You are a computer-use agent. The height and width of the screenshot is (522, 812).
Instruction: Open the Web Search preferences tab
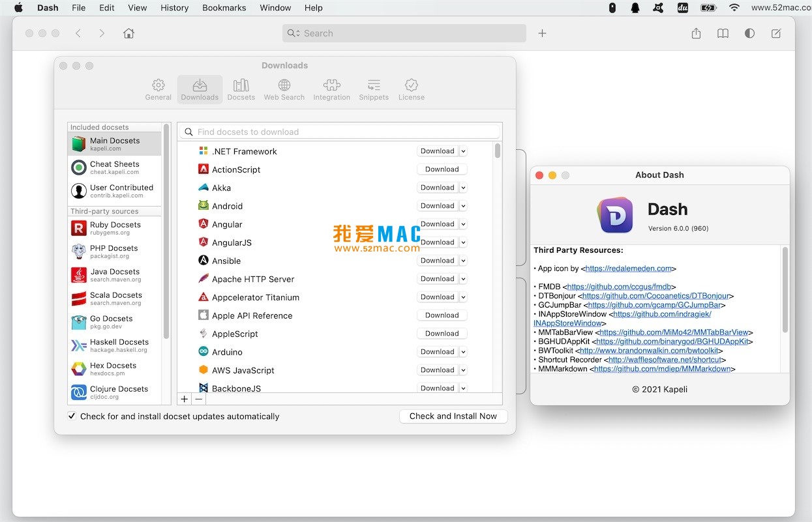pos(284,90)
